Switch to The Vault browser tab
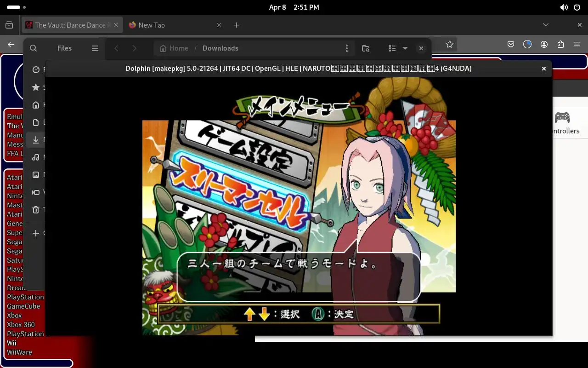Viewport: 588px width, 368px height. click(x=72, y=25)
